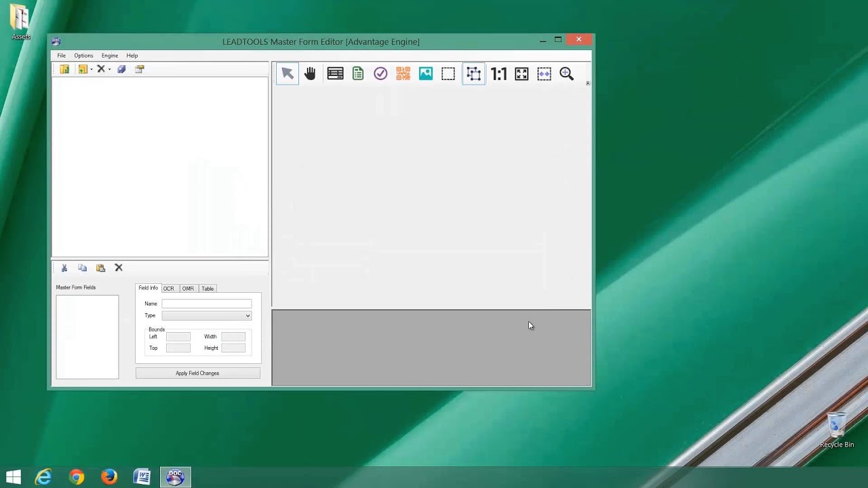Viewport: 868px width, 488px height.
Task: Copy the selected field
Action: pyautogui.click(x=82, y=268)
